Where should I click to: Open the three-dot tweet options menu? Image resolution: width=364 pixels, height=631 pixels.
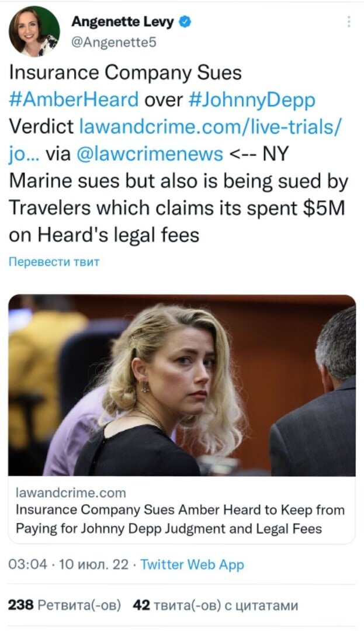pos(349,22)
